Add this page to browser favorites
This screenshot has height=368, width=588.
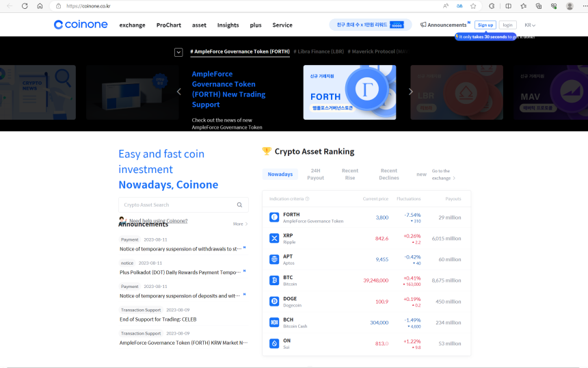click(x=472, y=5)
